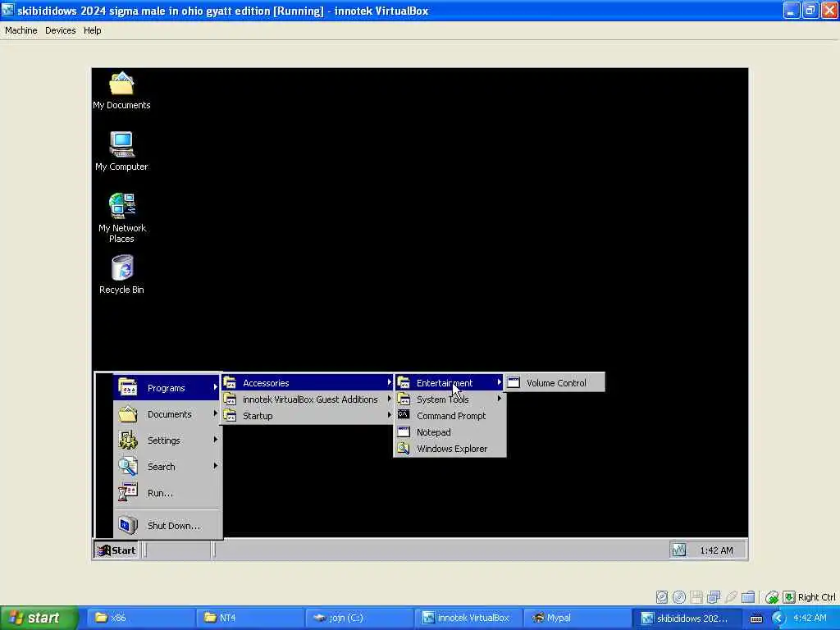840x630 pixels.
Task: Open Volume Control from Entertainment
Action: [555, 382]
